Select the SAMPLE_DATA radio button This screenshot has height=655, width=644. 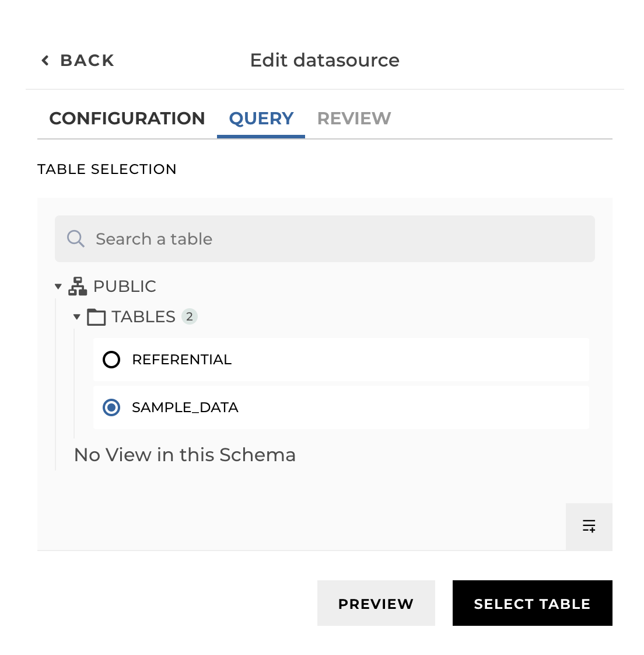[x=111, y=407]
